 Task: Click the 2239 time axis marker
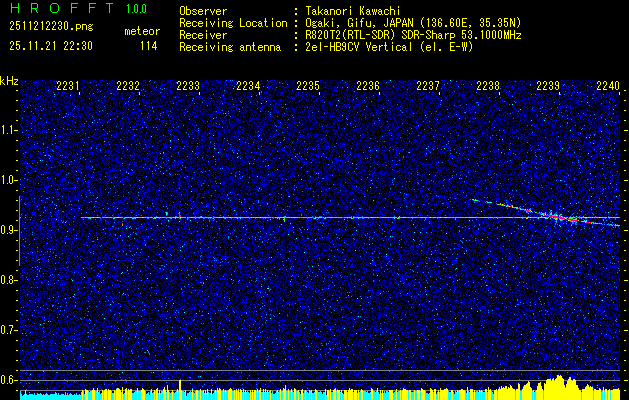click(548, 86)
